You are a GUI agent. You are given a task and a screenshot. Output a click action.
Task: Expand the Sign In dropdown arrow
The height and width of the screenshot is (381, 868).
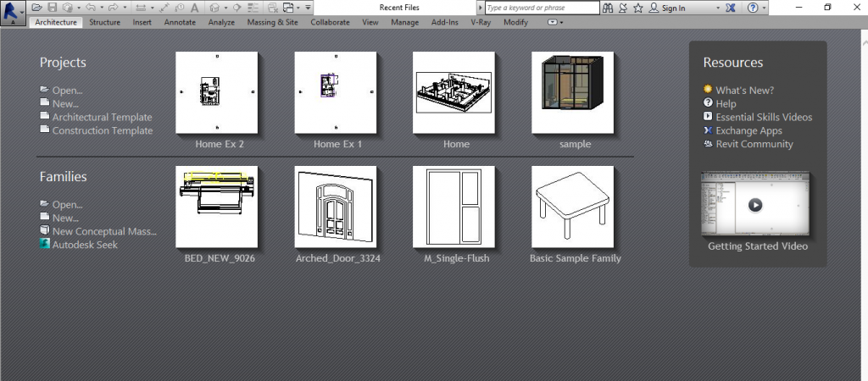pos(718,8)
